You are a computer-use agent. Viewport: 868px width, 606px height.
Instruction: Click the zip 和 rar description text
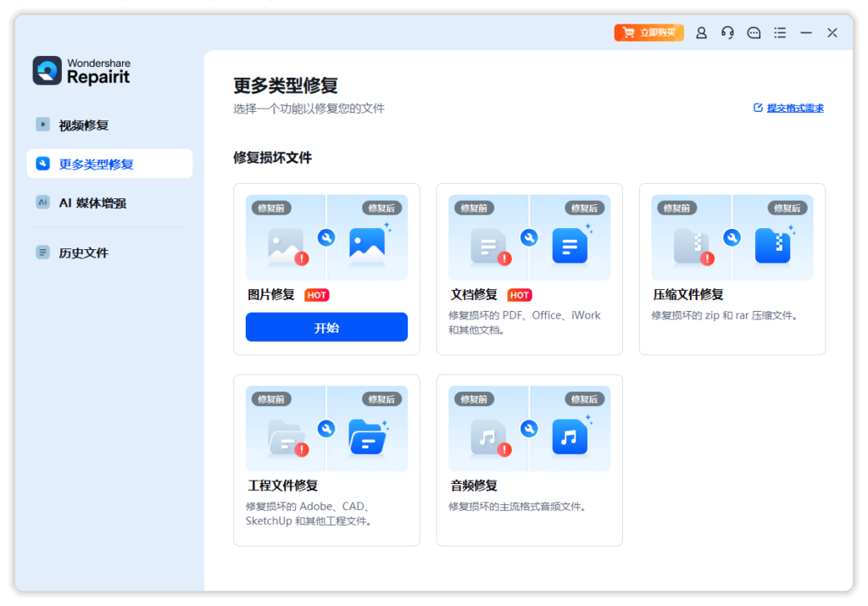pyautogui.click(x=725, y=315)
